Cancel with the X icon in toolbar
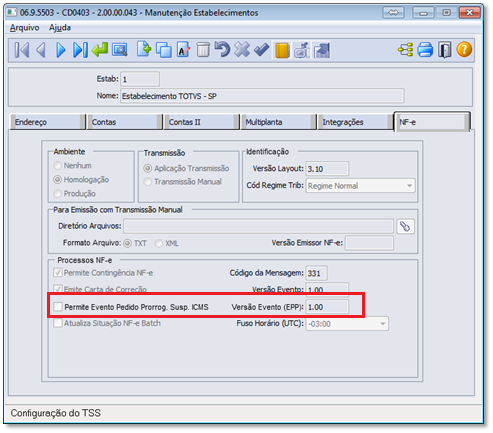Viewport: 493px width, 433px height. click(x=242, y=50)
